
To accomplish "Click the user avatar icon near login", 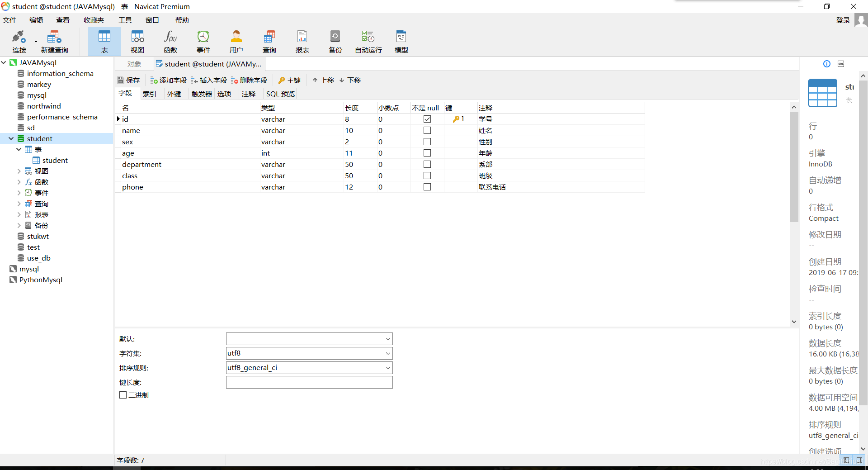I will pos(861,20).
